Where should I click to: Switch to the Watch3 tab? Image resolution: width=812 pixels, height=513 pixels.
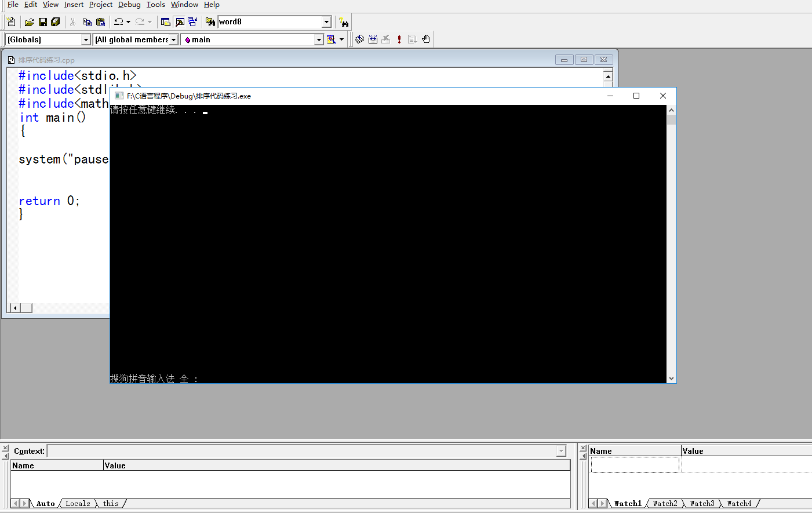[702, 504]
